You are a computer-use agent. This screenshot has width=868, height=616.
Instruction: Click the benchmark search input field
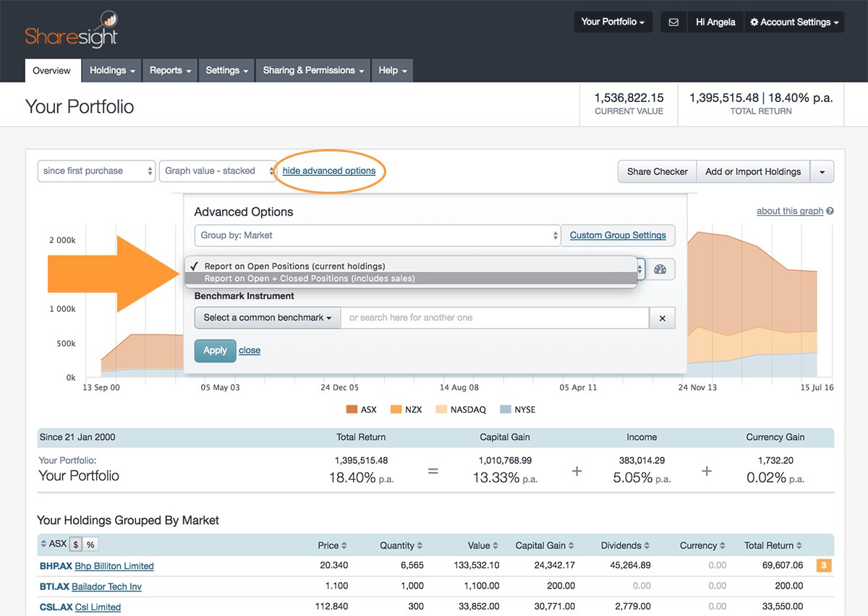pos(495,317)
